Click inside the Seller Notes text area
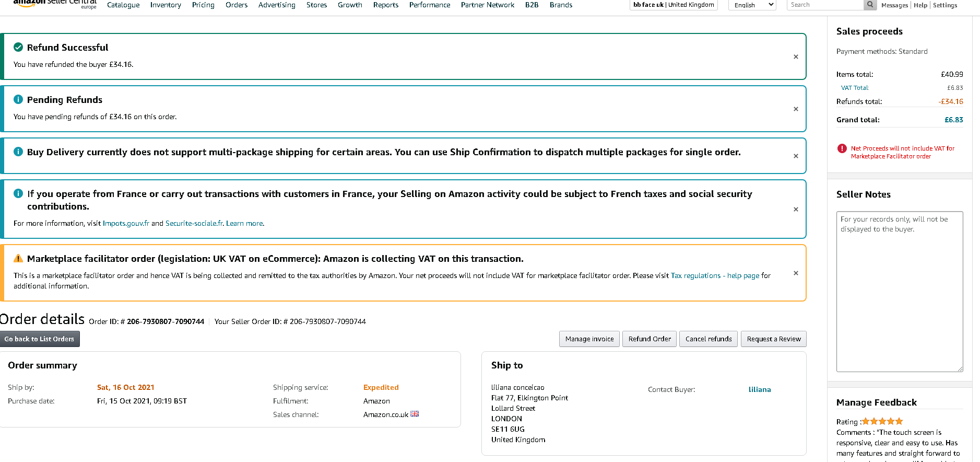 pyautogui.click(x=899, y=292)
